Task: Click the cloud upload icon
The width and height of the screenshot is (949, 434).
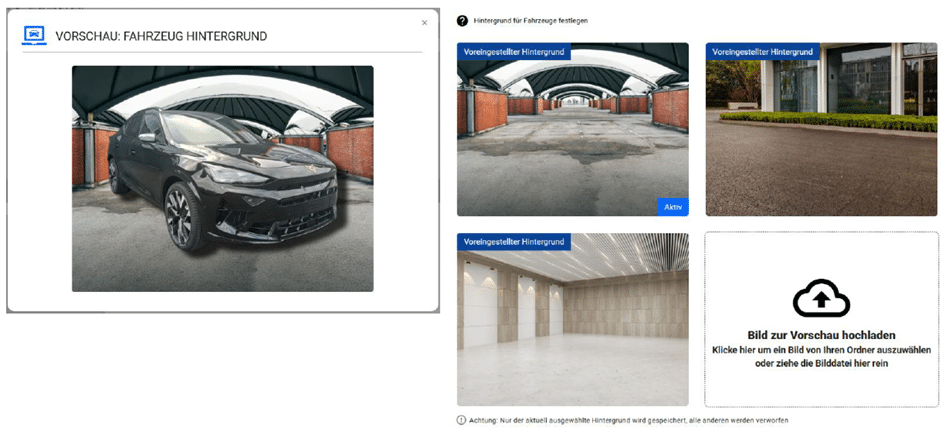Action: (821, 297)
